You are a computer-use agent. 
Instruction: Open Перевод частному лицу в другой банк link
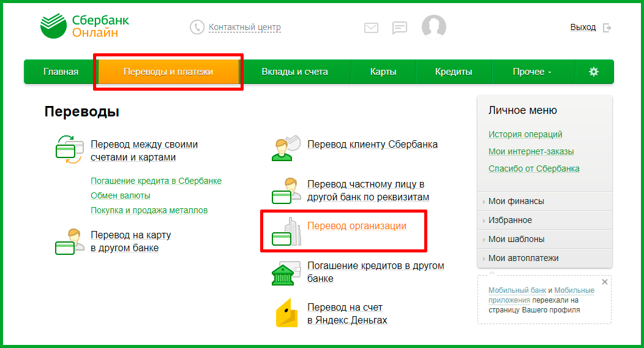368,191
